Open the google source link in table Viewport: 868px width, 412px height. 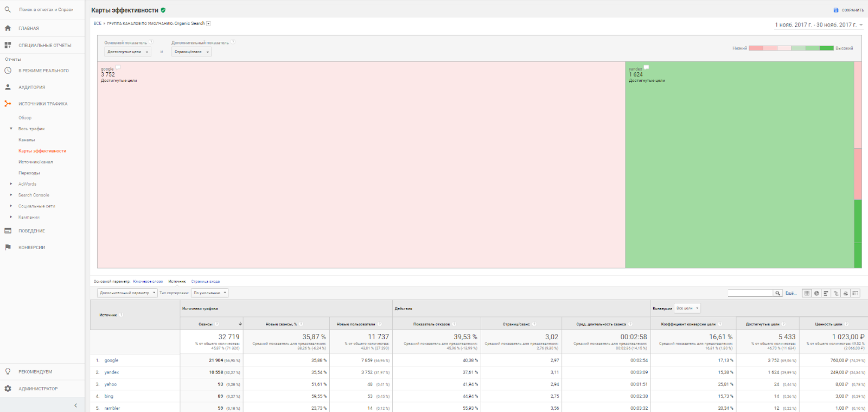point(111,360)
